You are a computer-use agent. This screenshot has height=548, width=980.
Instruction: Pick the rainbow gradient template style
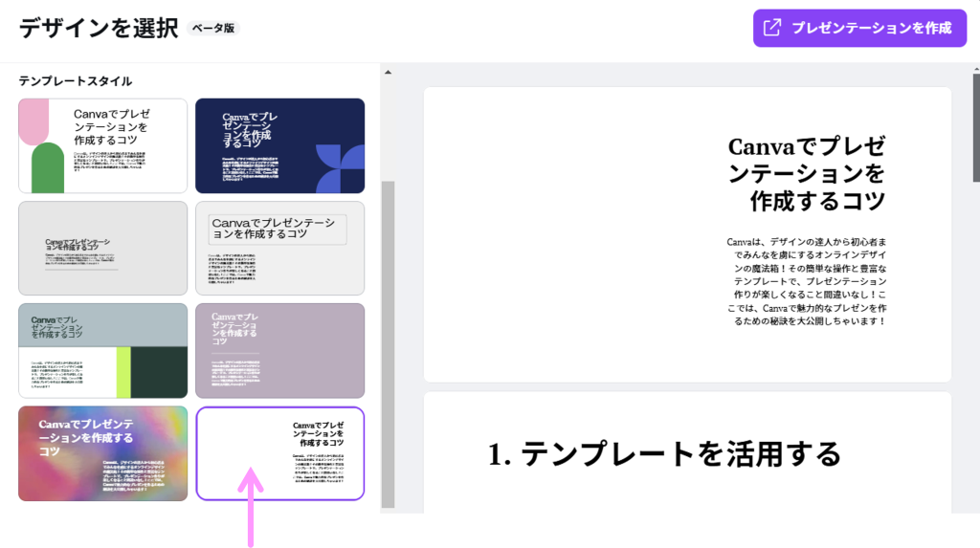(x=102, y=453)
